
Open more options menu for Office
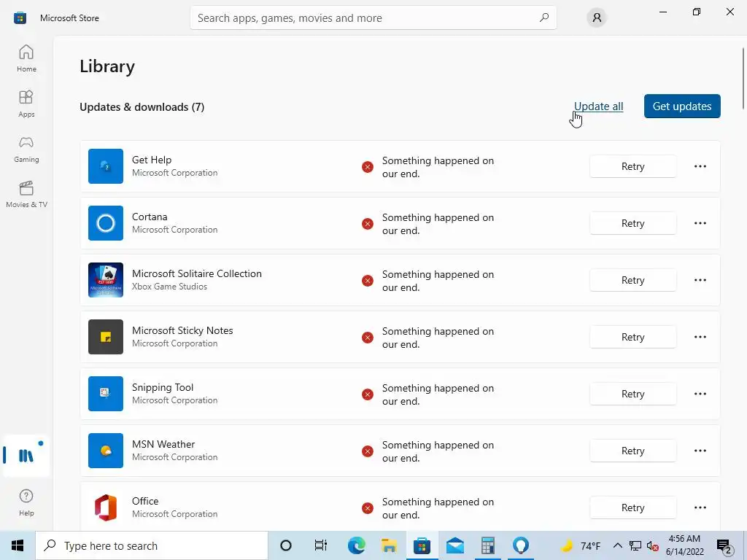click(x=700, y=507)
